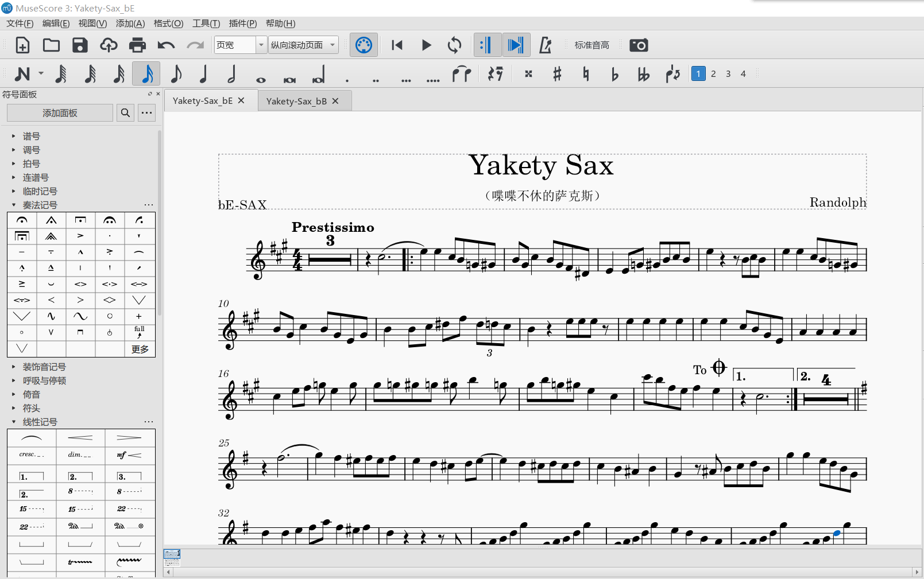Apply flat accidental

click(x=614, y=74)
